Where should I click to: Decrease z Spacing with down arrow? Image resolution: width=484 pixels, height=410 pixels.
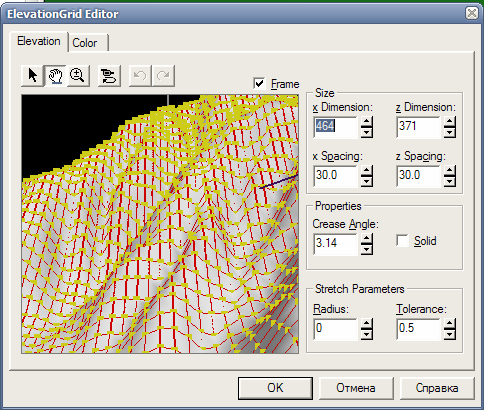point(450,181)
